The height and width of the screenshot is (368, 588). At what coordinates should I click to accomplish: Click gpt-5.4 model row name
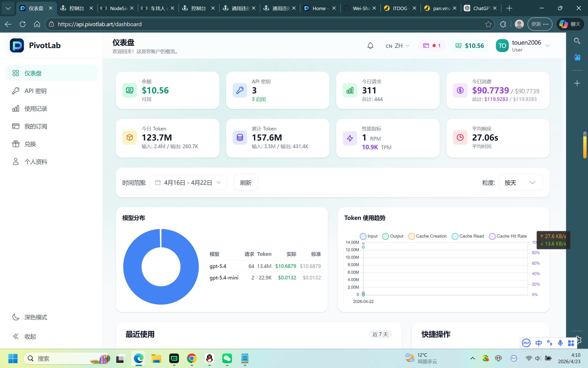click(x=218, y=266)
